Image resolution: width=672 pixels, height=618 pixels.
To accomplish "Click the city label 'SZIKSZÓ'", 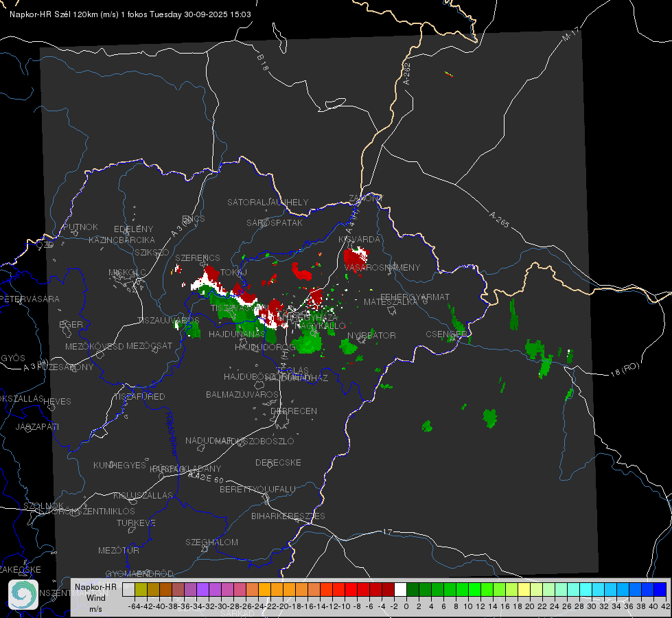I will point(152,252).
